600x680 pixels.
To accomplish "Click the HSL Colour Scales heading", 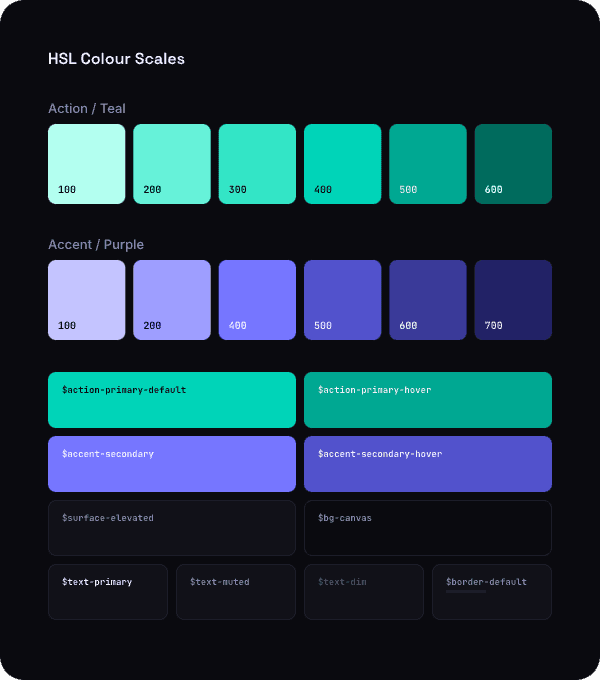I will coord(116,59).
